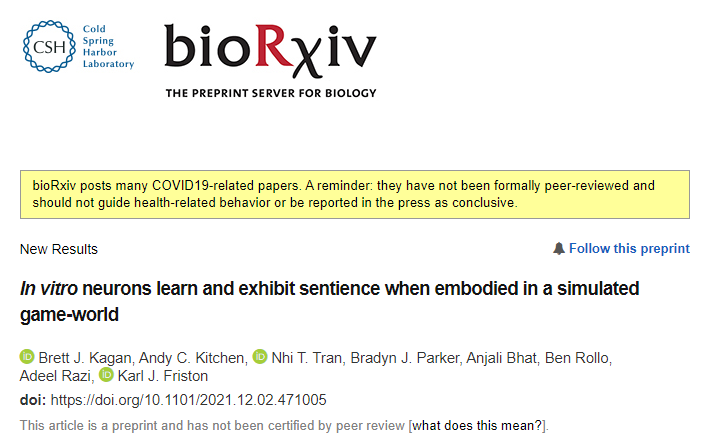The height and width of the screenshot is (440, 716).
Task: Click the "New Results" section label
Action: point(59,249)
